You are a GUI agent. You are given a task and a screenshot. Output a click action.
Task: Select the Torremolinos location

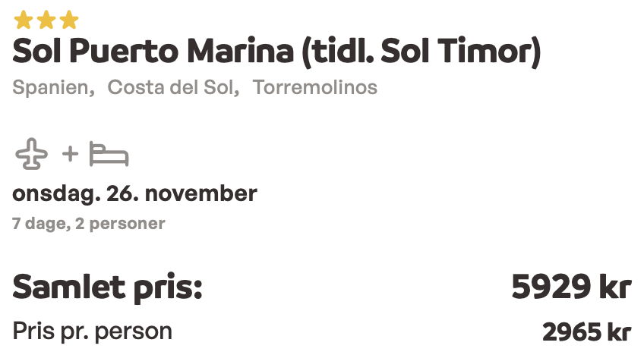click(315, 87)
